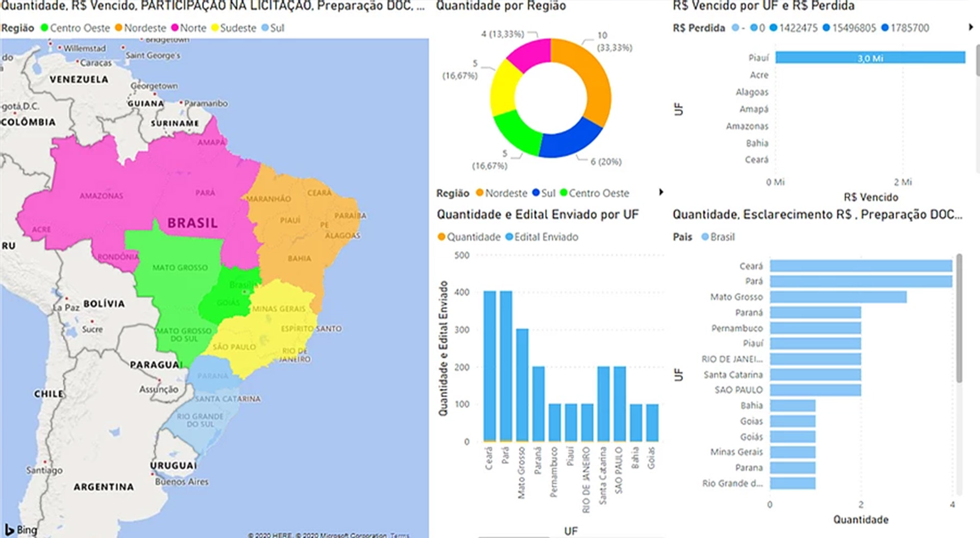Select the Quantidade legend marker
Screen dimensions: 980x538
[442, 237]
